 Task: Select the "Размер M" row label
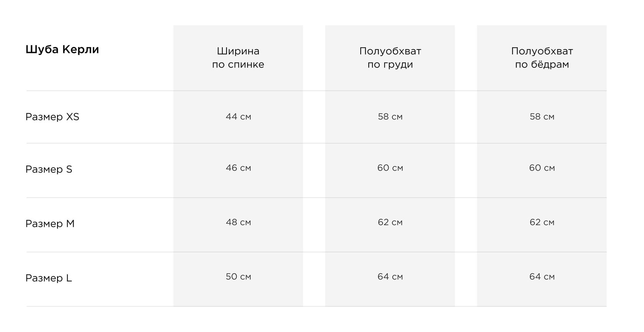[50, 224]
